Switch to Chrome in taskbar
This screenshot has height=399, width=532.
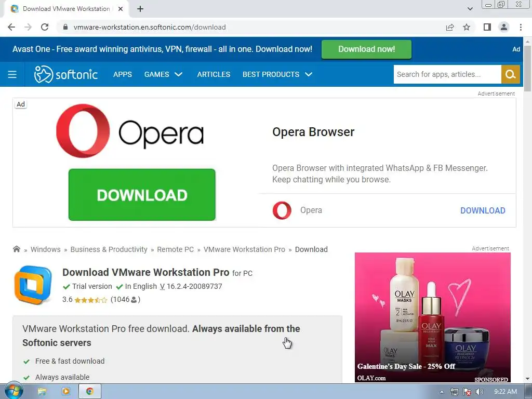(x=89, y=392)
